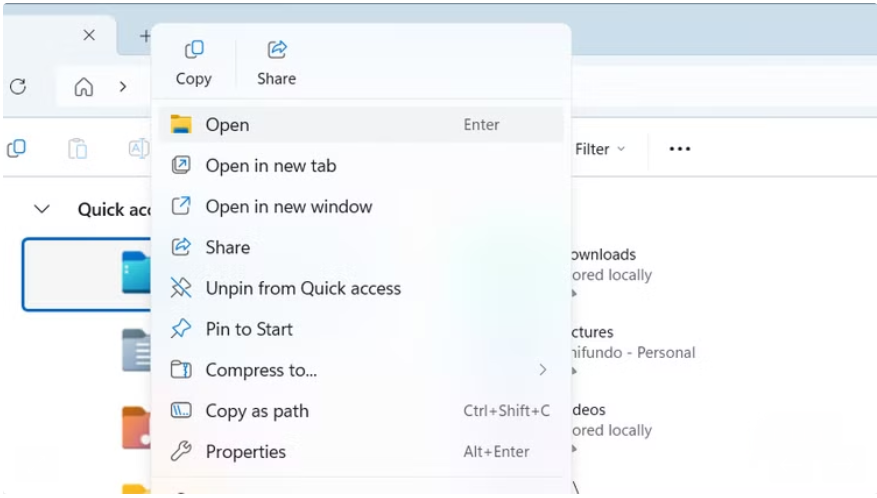Open the Filter dropdown

coord(600,149)
